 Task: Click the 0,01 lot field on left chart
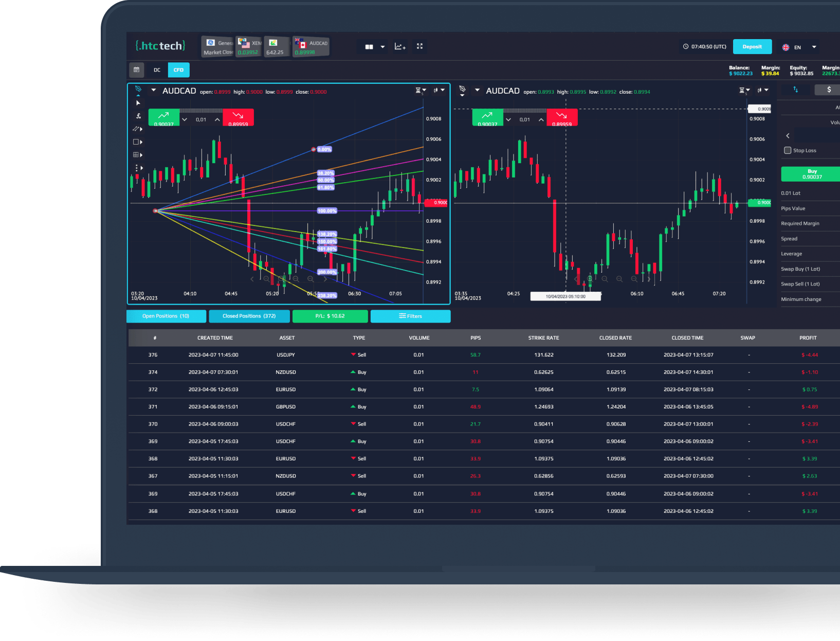201,119
